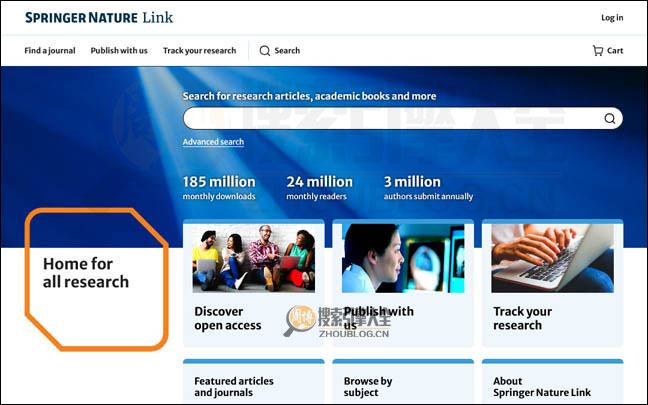Open the Log in link

[x=612, y=17]
